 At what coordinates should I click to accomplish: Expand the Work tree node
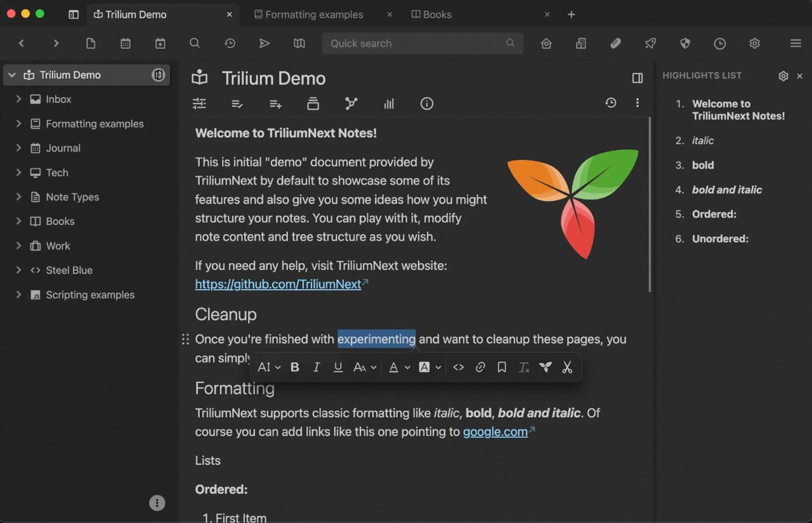(x=18, y=245)
